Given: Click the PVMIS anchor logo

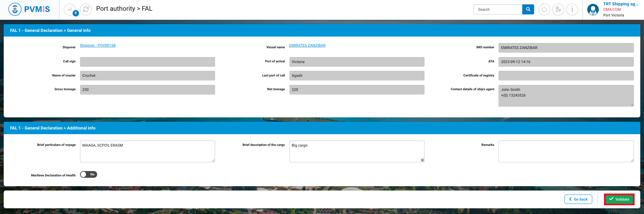Looking at the screenshot, I should pyautogui.click(x=15, y=9).
